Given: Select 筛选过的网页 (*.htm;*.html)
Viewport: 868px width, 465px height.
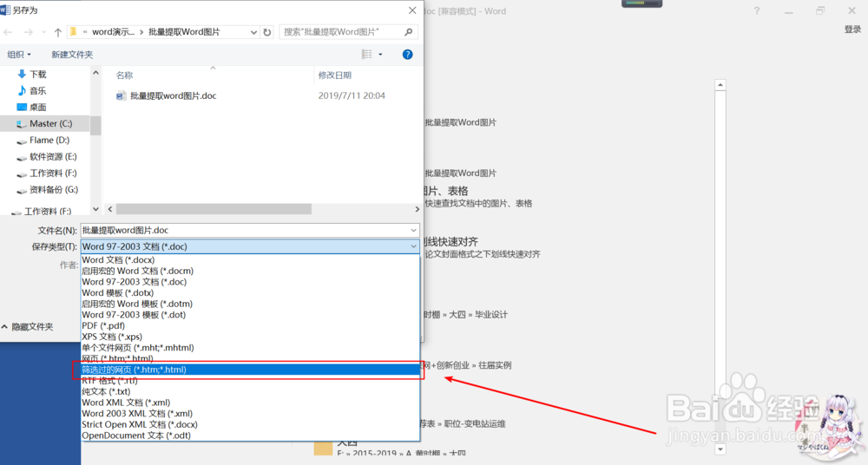Looking at the screenshot, I should [x=250, y=370].
